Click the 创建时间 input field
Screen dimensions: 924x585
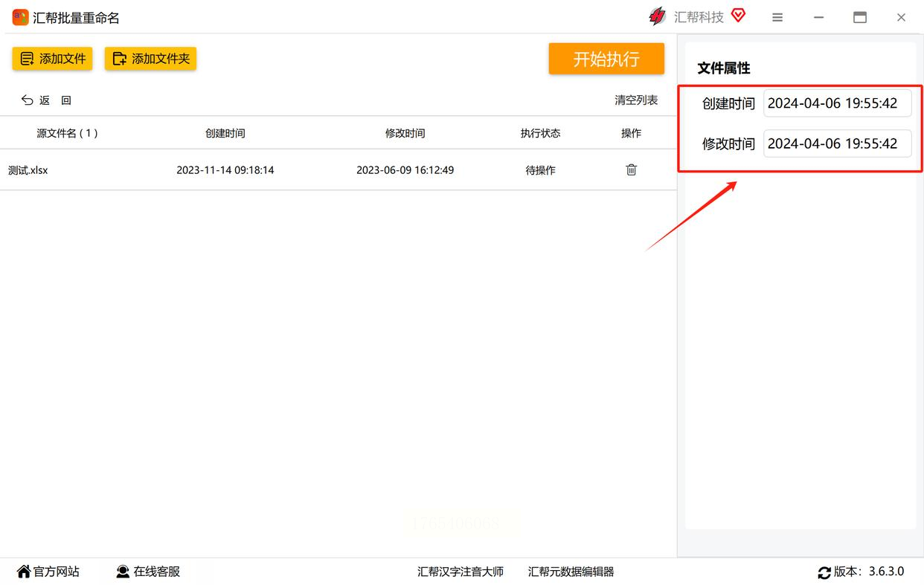[836, 103]
